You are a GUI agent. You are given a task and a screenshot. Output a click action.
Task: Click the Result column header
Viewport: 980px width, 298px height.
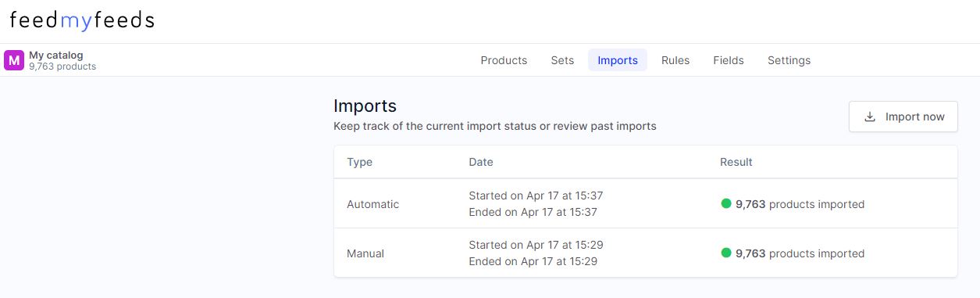click(736, 162)
